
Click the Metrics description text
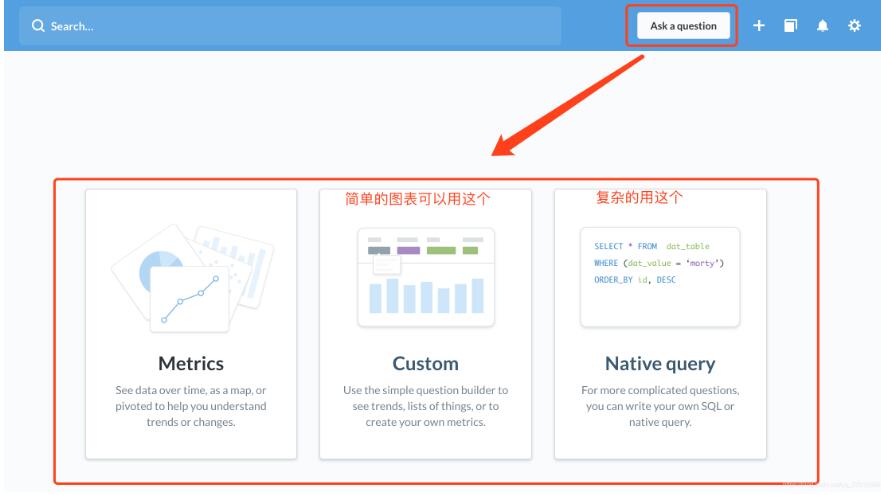(190, 406)
